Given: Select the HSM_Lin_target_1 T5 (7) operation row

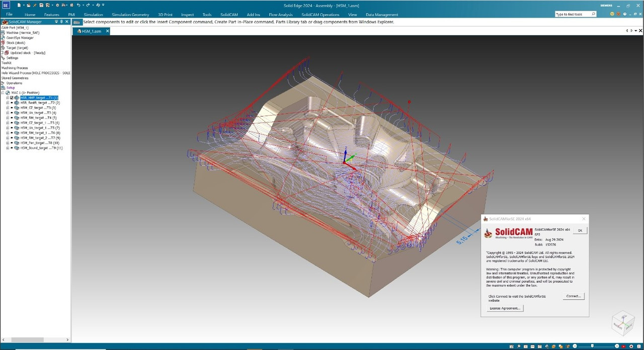Looking at the screenshot, I should pos(40,128).
